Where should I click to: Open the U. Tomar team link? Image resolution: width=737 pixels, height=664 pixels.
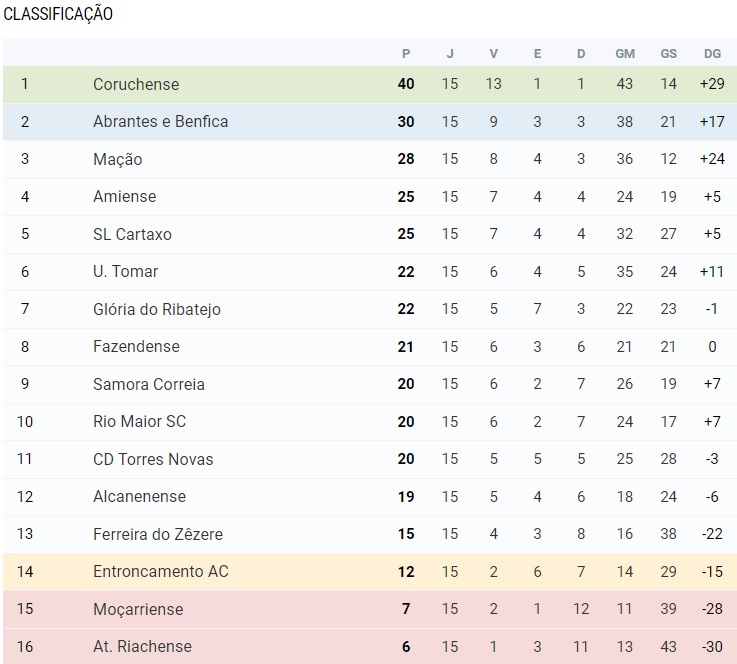coord(125,272)
